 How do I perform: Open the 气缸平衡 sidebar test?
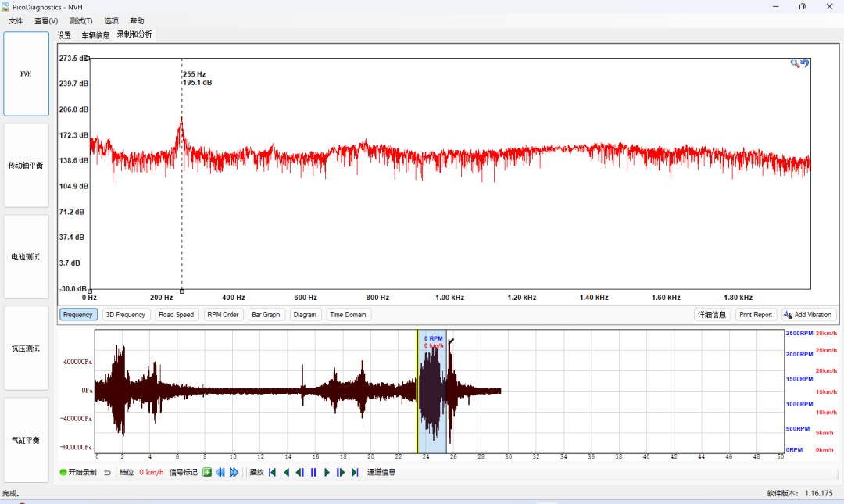(x=27, y=440)
